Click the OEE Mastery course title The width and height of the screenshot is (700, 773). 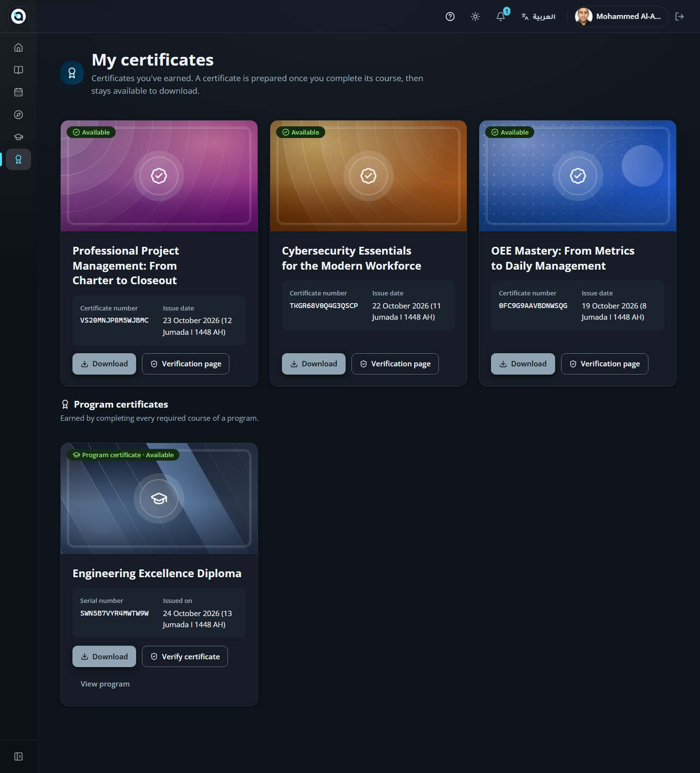[x=563, y=258]
